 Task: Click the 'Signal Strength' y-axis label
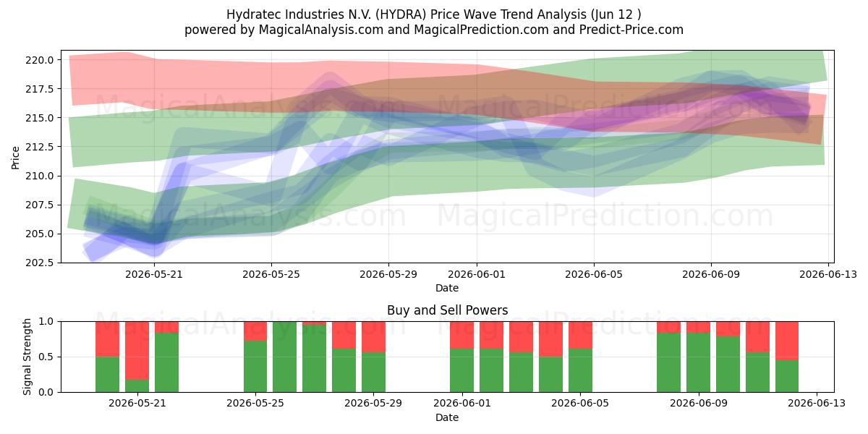tap(27, 357)
